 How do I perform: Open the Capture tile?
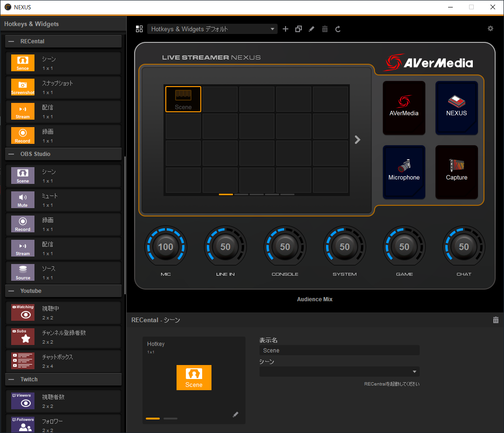click(456, 172)
